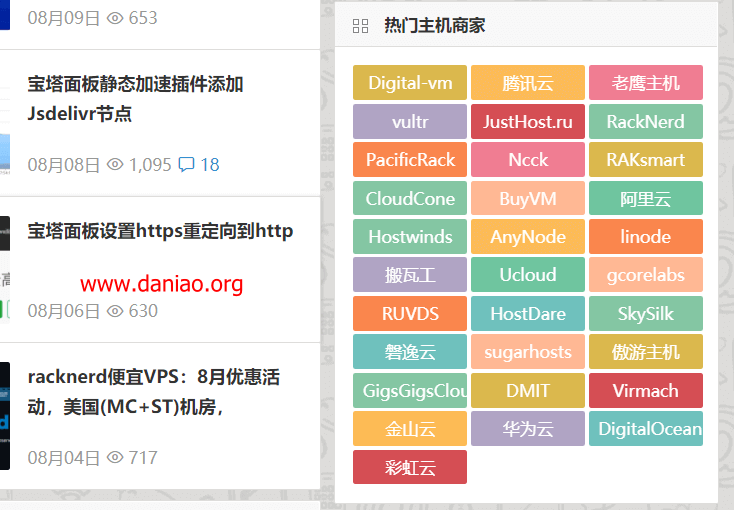Open the 腾讯云 host tag
This screenshot has height=510, width=734.
click(528, 83)
